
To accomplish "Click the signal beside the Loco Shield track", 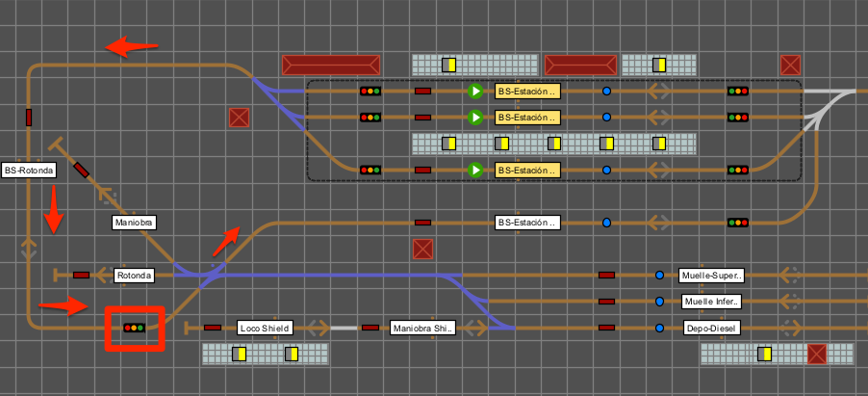I will [134, 328].
